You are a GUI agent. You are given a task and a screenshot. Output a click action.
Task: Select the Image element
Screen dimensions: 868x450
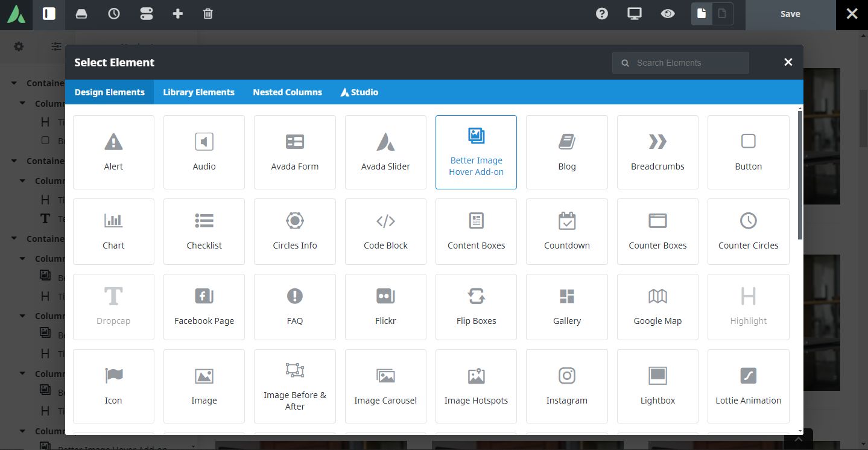pos(204,386)
